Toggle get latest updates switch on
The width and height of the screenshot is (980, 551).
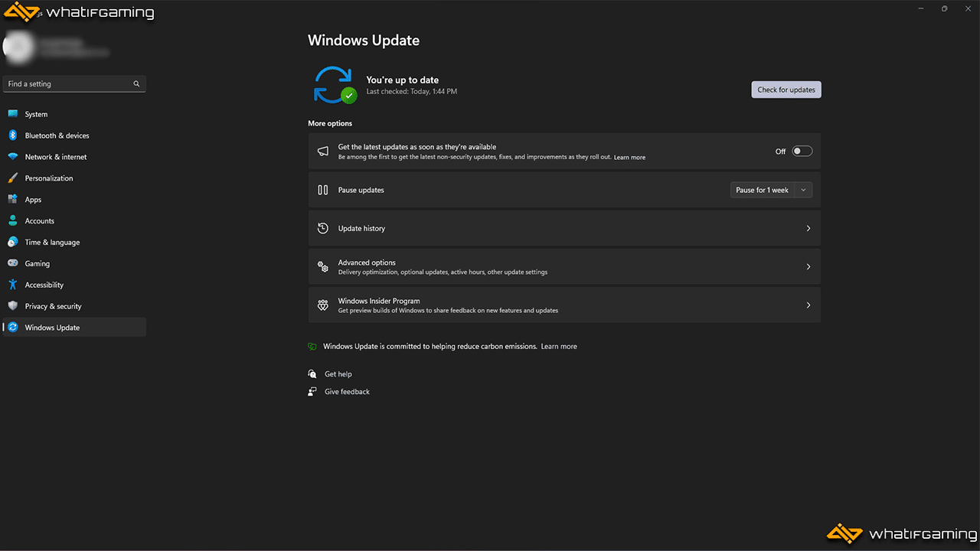click(x=802, y=152)
